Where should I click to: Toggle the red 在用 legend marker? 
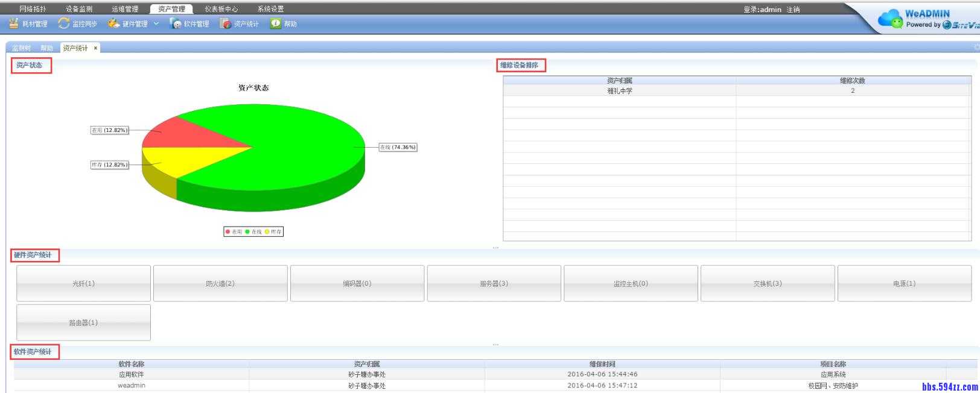coord(228,231)
